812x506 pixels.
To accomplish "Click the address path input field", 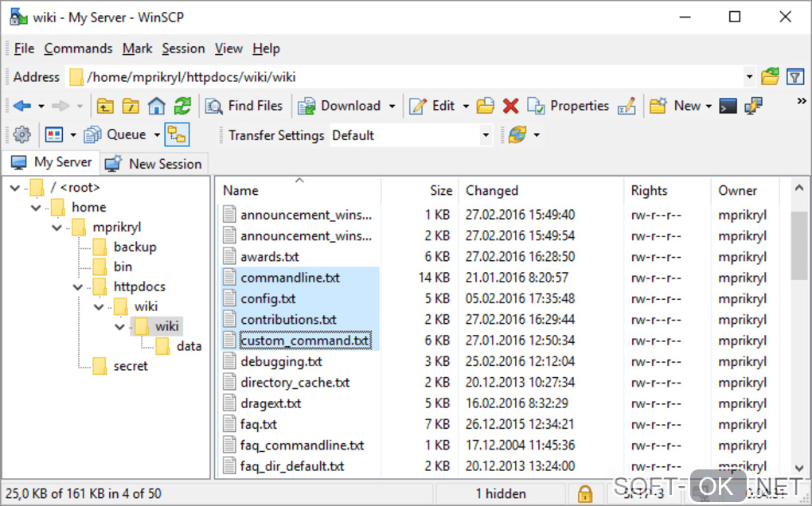I will pos(404,77).
